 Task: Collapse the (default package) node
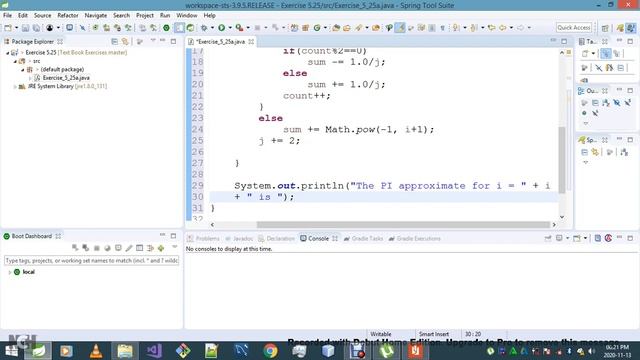click(x=22, y=70)
